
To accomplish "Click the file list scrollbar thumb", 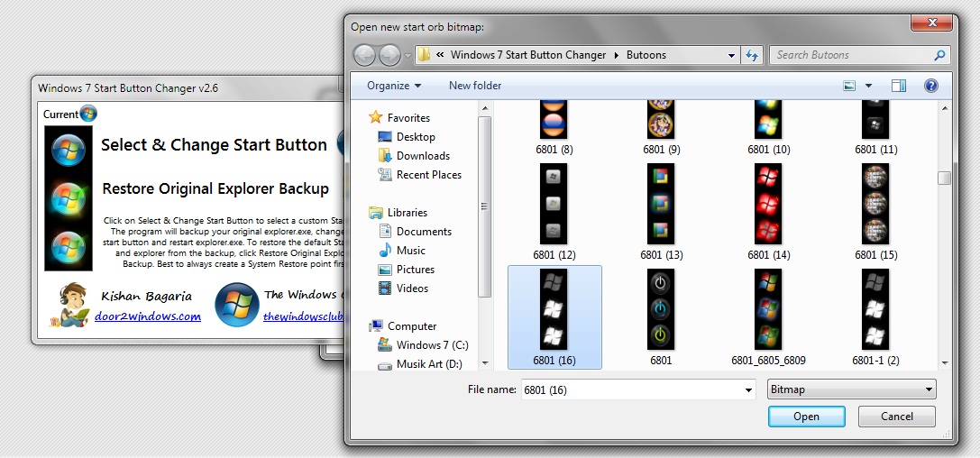I will click(944, 178).
